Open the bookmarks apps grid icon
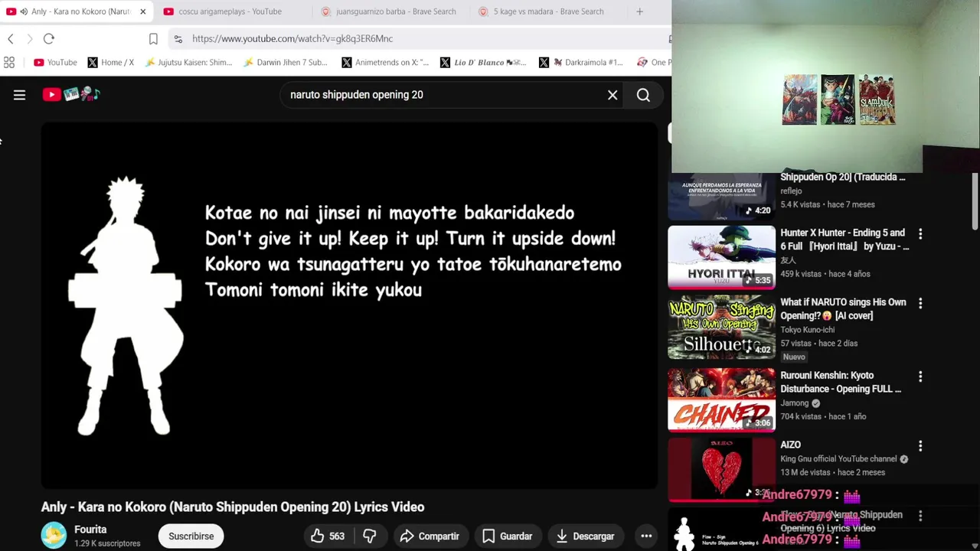 click(9, 62)
